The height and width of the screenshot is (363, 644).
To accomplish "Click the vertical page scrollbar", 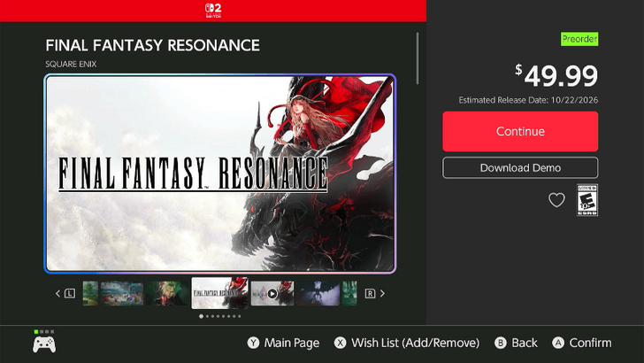I will (x=418, y=58).
